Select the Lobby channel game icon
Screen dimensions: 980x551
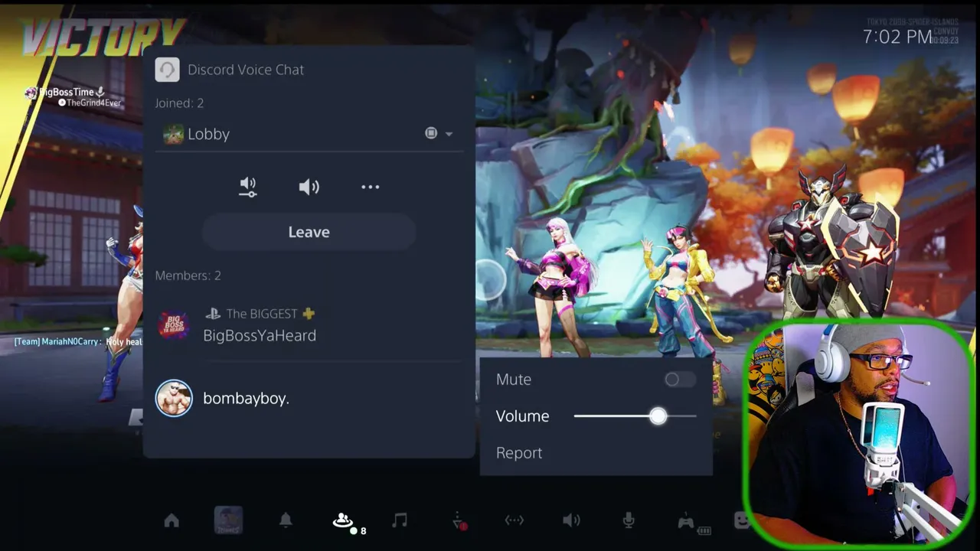174,134
